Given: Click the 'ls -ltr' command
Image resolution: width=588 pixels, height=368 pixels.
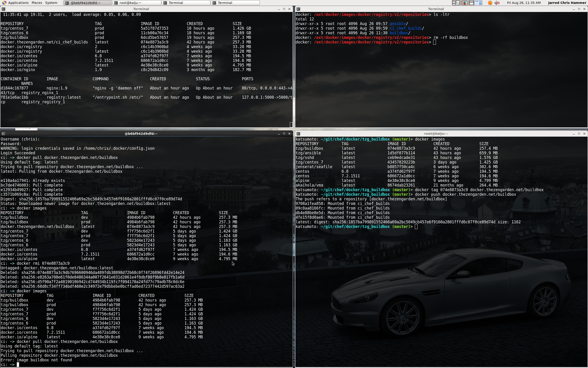Looking at the screenshot, I should pyautogui.click(x=441, y=14).
